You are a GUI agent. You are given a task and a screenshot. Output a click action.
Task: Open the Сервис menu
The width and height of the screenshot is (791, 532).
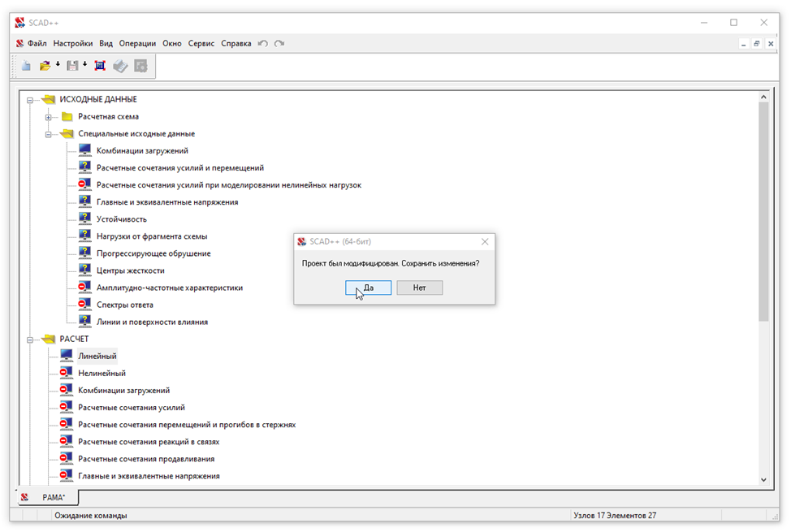(x=201, y=43)
